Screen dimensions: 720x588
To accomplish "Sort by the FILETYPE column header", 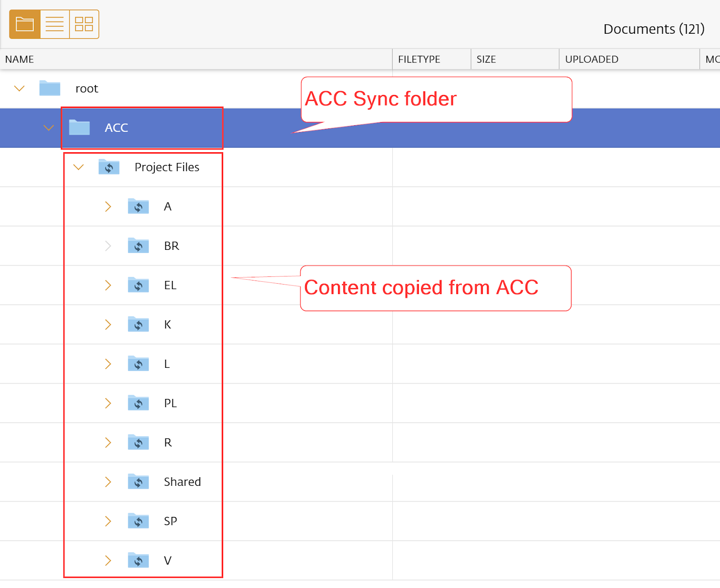I will (419, 59).
